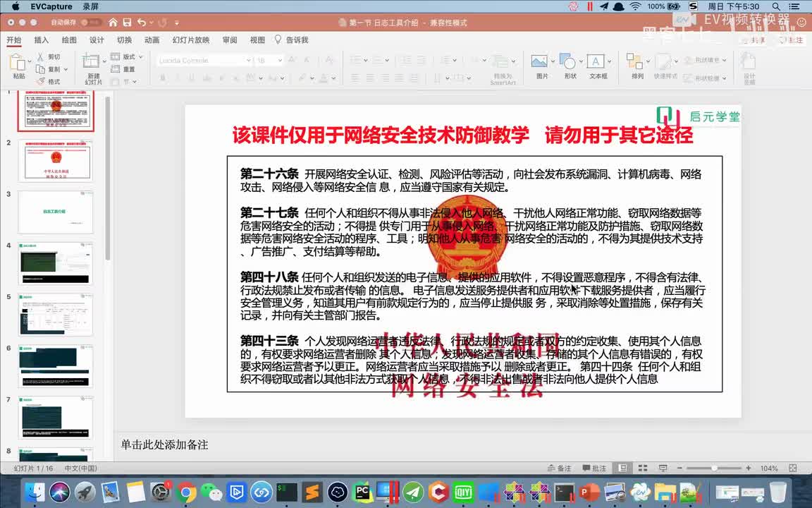Start slide show from status bar icon
Viewport: 812px width, 508px height.
pos(663,468)
